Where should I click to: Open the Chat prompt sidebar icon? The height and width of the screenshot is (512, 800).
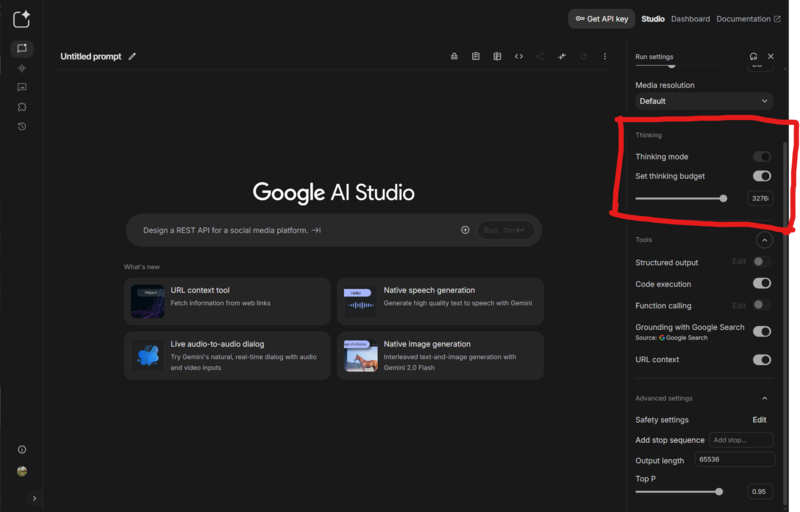pos(22,48)
